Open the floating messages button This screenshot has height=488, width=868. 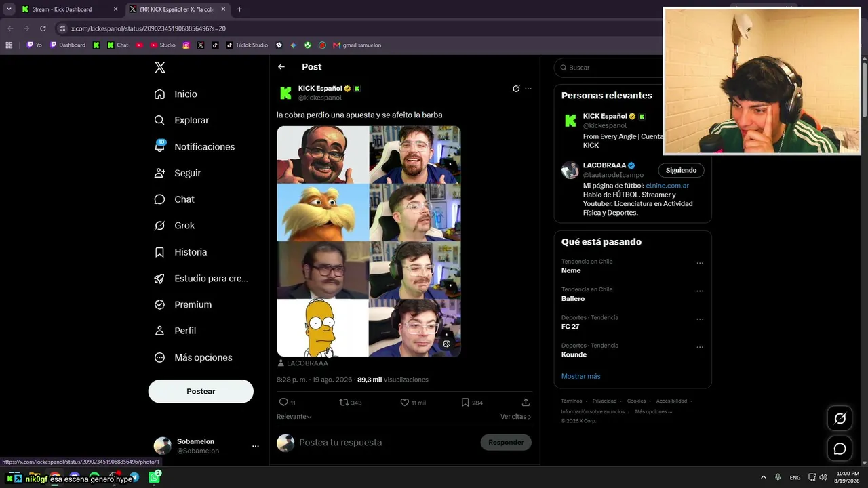(x=840, y=449)
